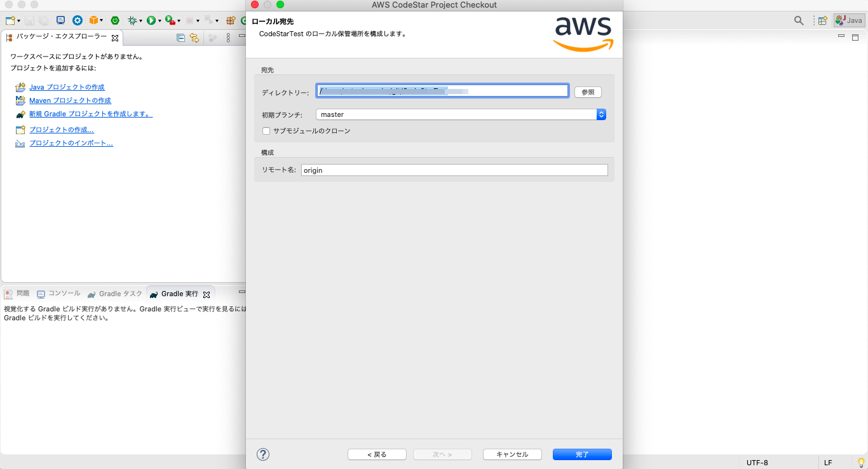Click Collapse All in Package Explorer
The image size is (868, 469).
180,38
